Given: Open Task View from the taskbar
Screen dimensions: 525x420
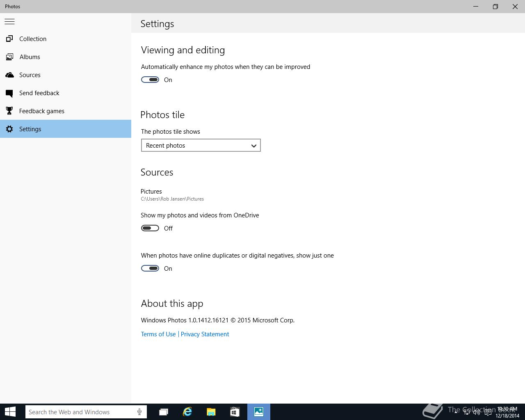Looking at the screenshot, I should [x=164, y=412].
